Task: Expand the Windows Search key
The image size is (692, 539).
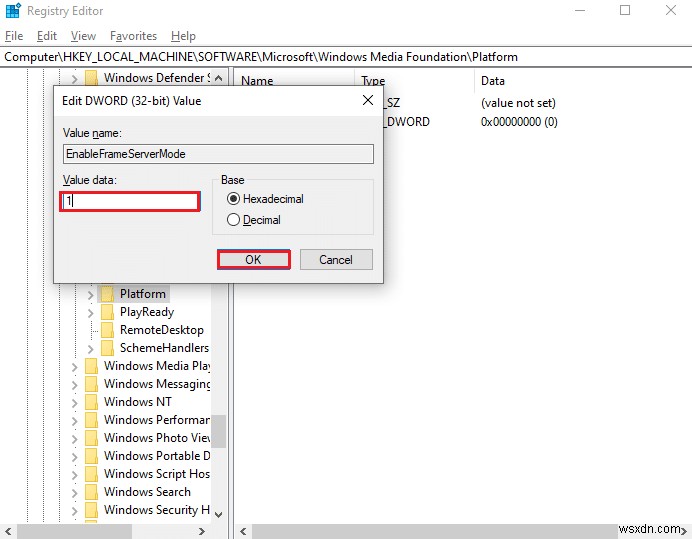Action: (75, 492)
